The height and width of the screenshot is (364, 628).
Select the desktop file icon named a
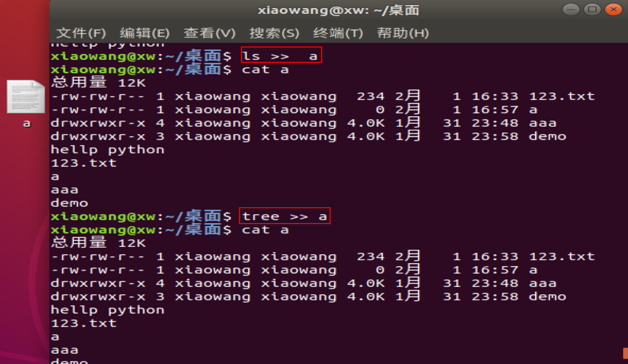(27, 103)
